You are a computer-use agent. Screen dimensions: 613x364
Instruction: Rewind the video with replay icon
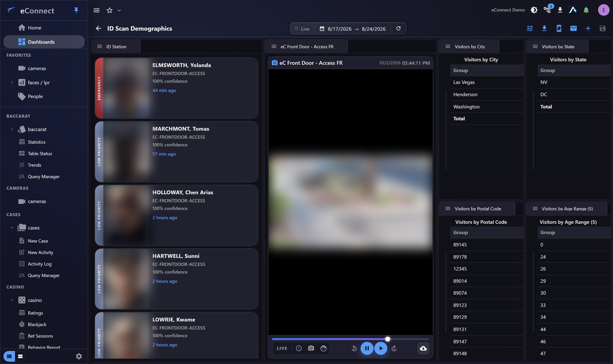tap(354, 348)
